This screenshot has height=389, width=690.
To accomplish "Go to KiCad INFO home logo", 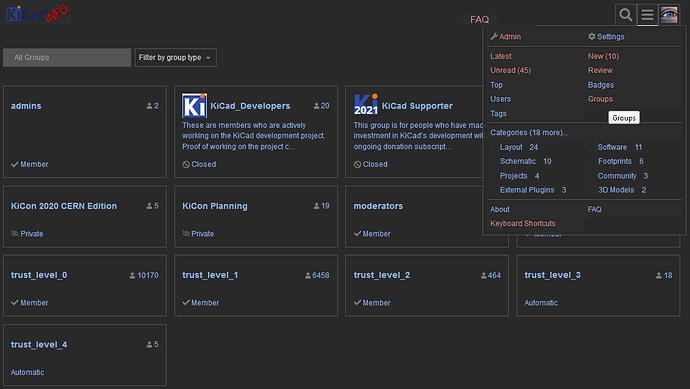I will pyautogui.click(x=37, y=14).
